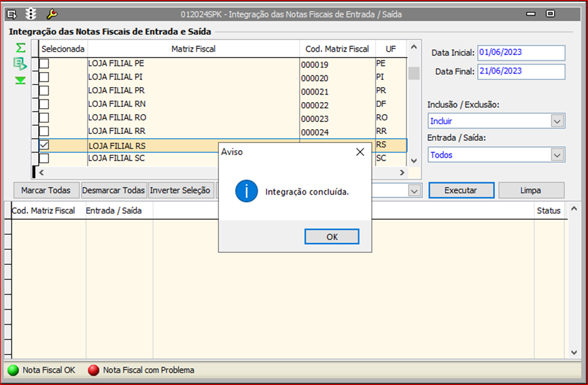Open the dropdown left of Executar
The height and width of the screenshot is (385, 588).
tap(414, 191)
